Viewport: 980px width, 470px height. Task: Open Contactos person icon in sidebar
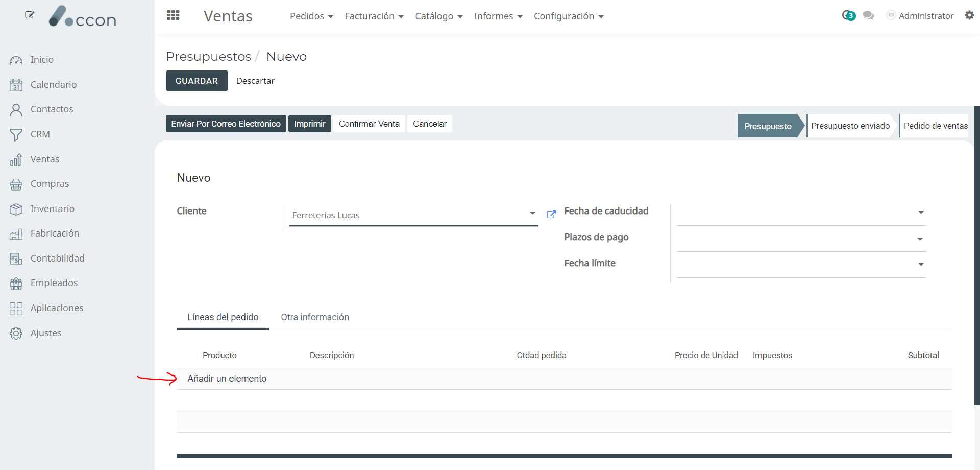pos(16,110)
